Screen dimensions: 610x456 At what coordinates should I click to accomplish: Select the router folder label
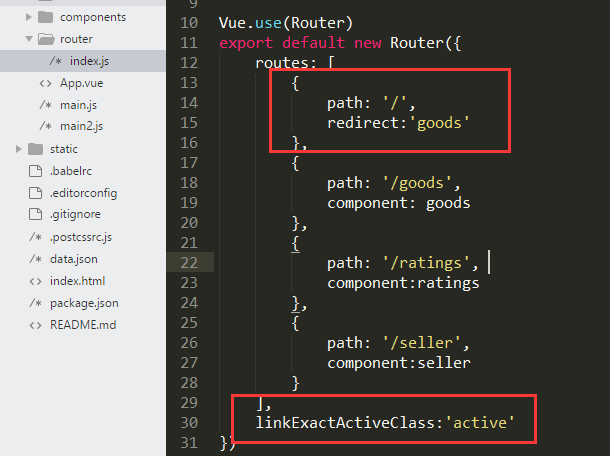76,39
